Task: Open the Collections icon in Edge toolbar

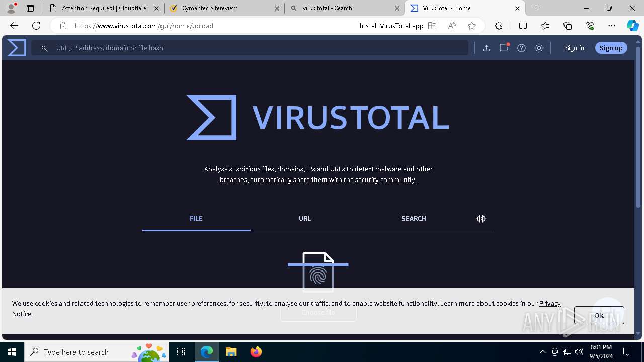Action: coord(568,26)
